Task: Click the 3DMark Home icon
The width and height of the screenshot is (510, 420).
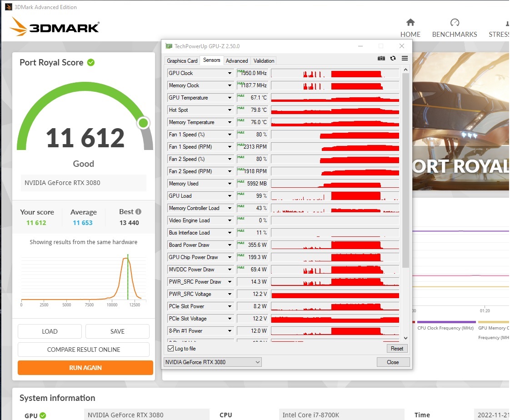Action: coord(410,22)
